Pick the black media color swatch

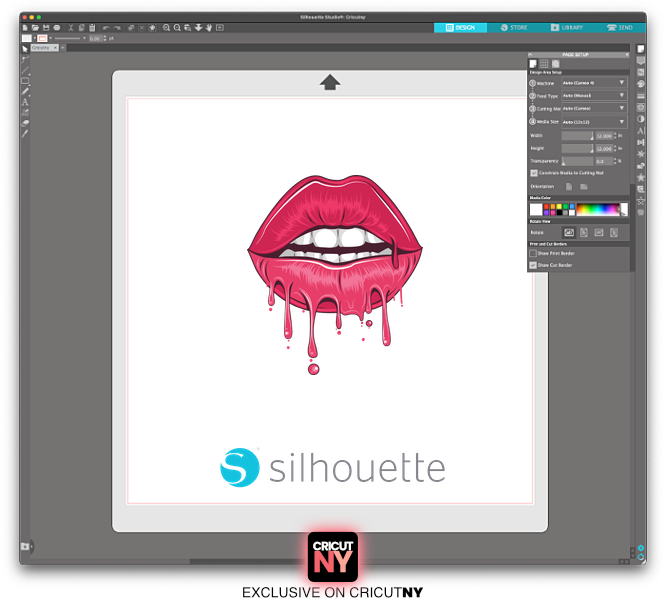[559, 212]
